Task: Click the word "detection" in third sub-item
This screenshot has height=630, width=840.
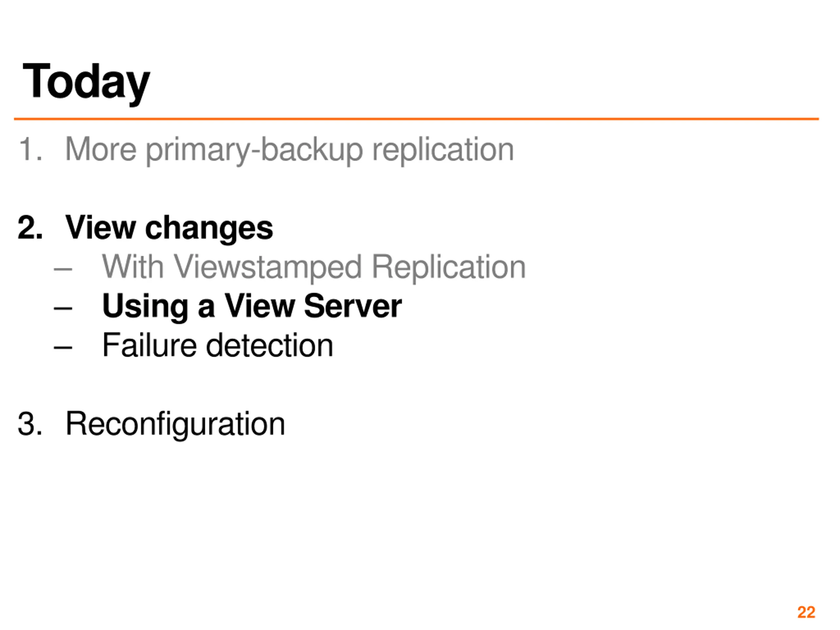Action: (x=270, y=345)
